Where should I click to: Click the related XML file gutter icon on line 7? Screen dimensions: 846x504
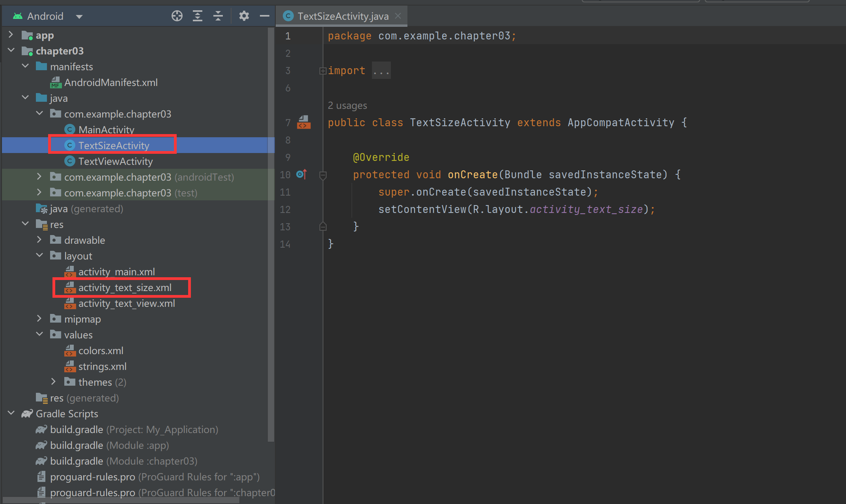[x=304, y=122]
